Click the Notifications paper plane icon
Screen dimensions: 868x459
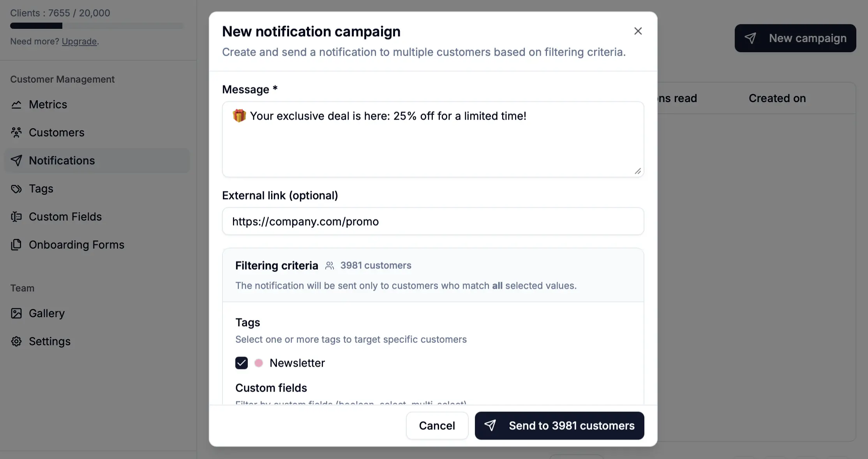(x=16, y=161)
